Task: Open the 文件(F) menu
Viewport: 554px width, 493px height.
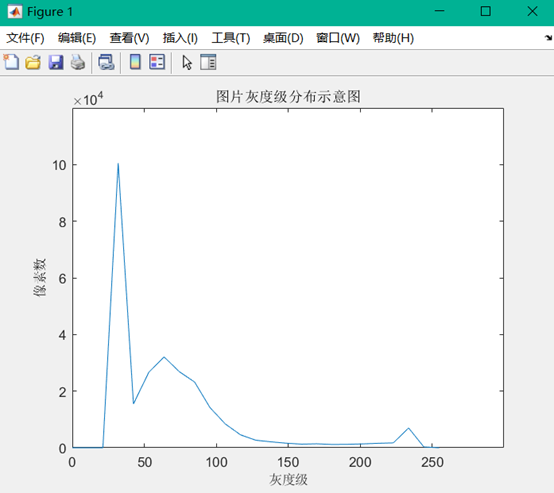Action: [x=25, y=38]
